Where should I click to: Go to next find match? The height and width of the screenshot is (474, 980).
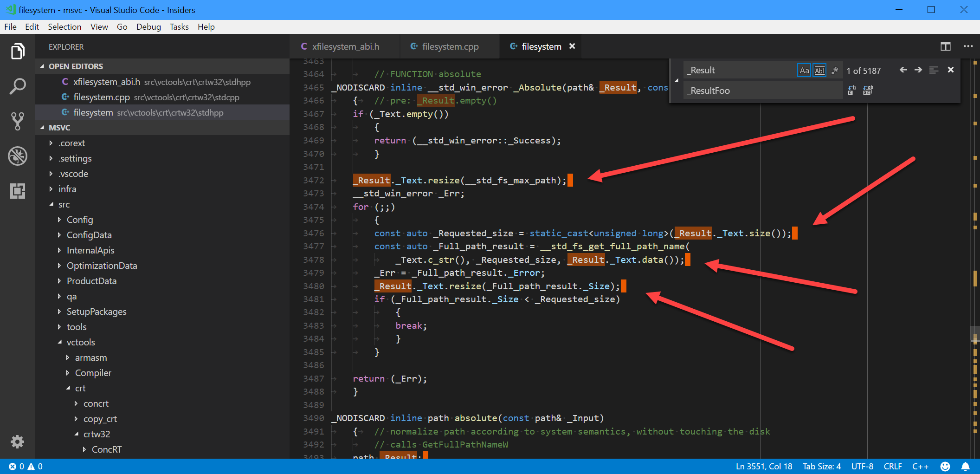[x=918, y=70]
